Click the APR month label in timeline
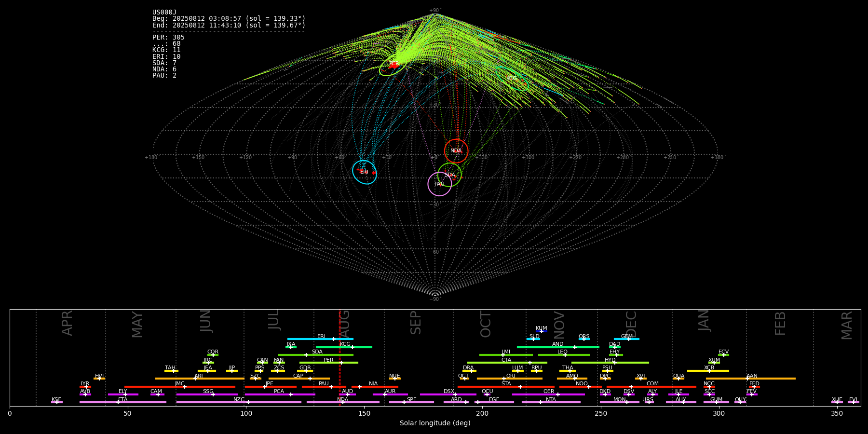Viewport: 868px width, 434px height. coord(67,323)
